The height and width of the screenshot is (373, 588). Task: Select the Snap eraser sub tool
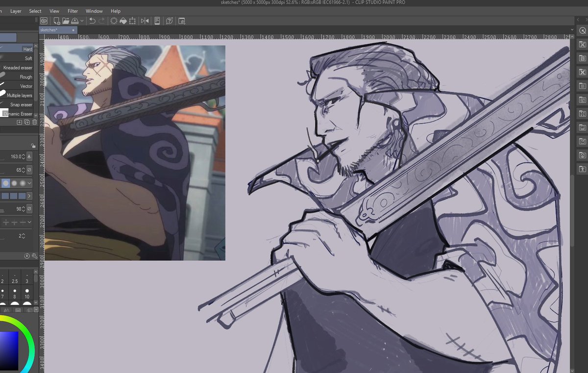pyautogui.click(x=17, y=104)
